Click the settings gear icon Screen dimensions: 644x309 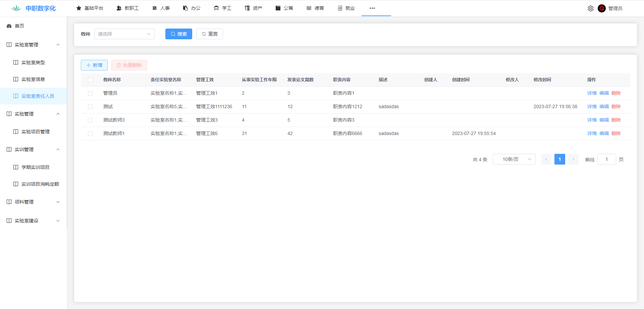pos(590,8)
